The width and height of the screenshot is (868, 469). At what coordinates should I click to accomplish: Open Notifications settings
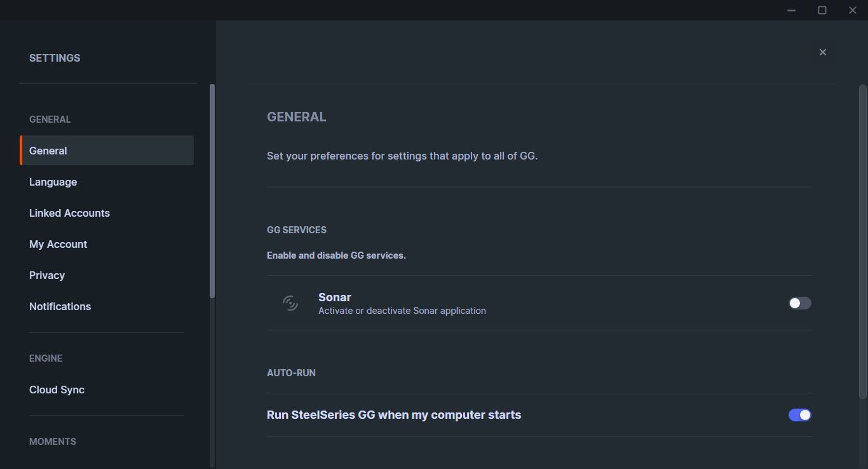coord(107,306)
